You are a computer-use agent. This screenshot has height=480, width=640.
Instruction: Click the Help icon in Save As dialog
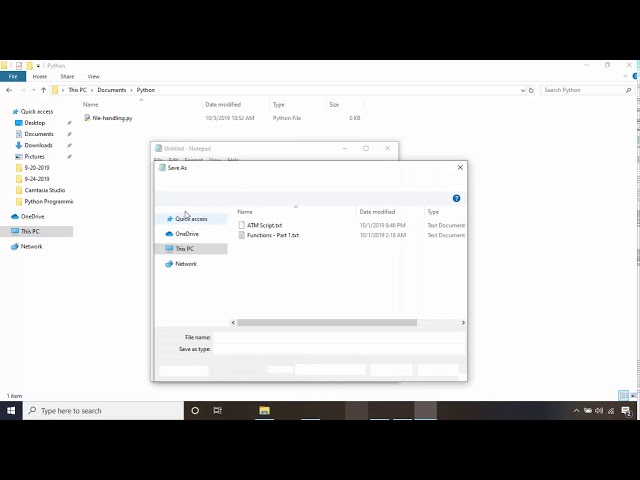pos(456,198)
